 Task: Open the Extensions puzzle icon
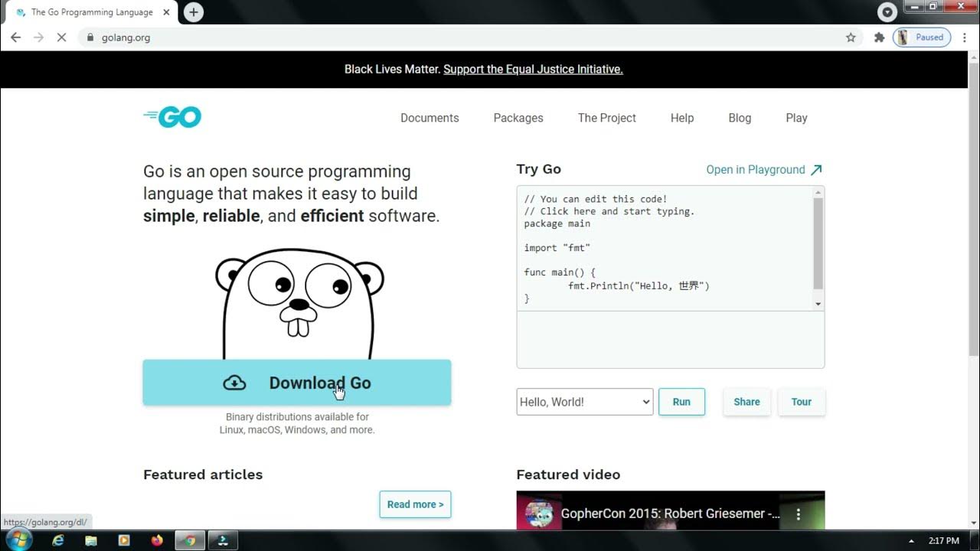click(879, 37)
